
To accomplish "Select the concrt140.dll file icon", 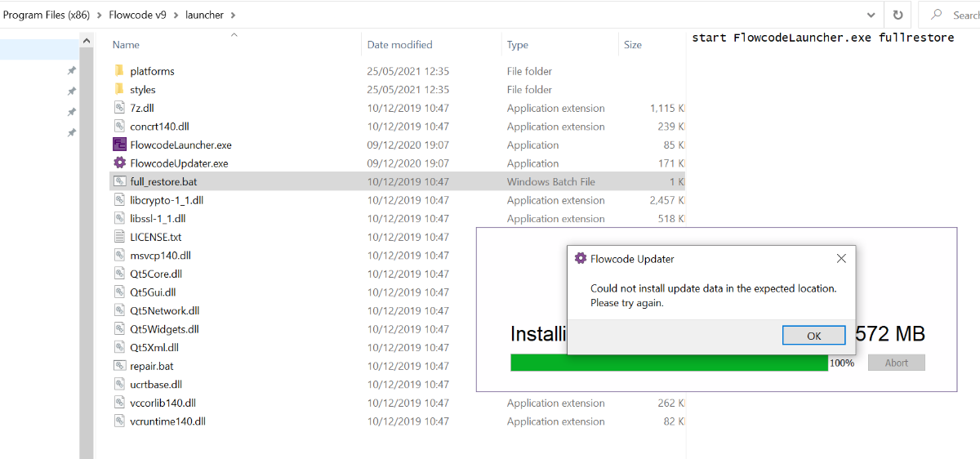I will 119,127.
